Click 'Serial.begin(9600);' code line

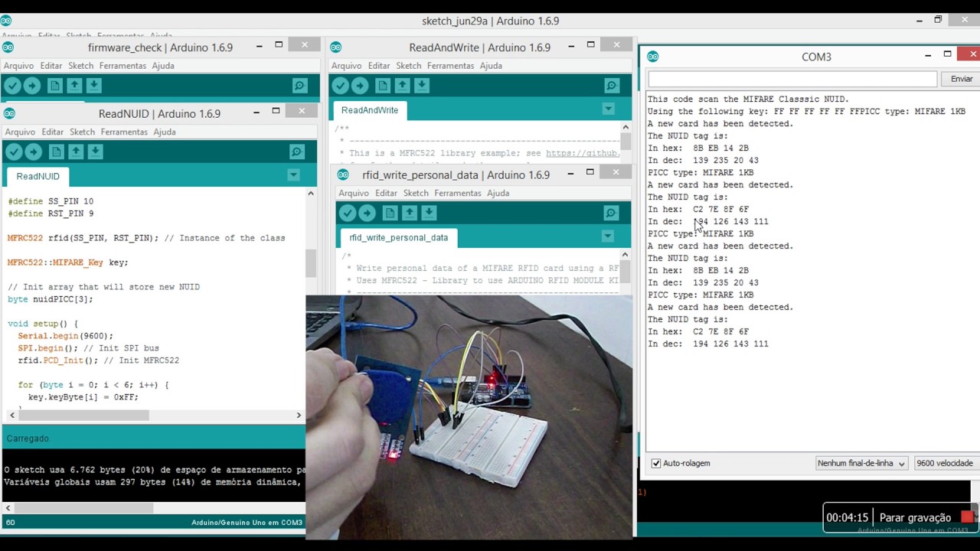[x=66, y=336]
